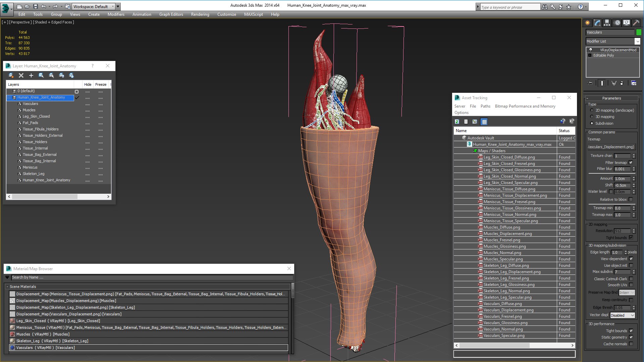Toggle Use object mtl checkbox
The height and width of the screenshot is (362, 644).
click(631, 265)
